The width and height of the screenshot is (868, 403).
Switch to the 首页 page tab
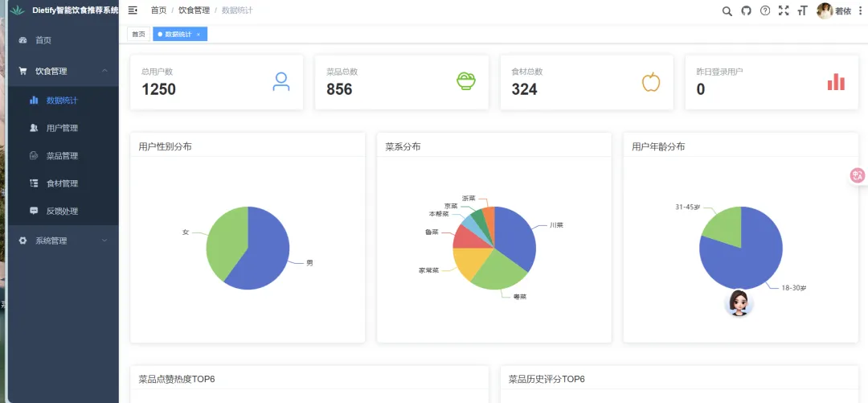[138, 35]
